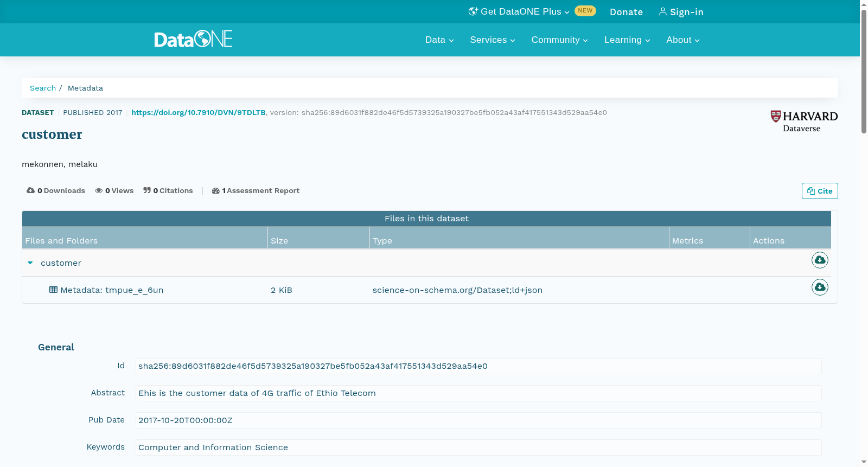Click the gauge icon of Assessment Report
Viewport: 868px width, 467px height.
pos(216,190)
